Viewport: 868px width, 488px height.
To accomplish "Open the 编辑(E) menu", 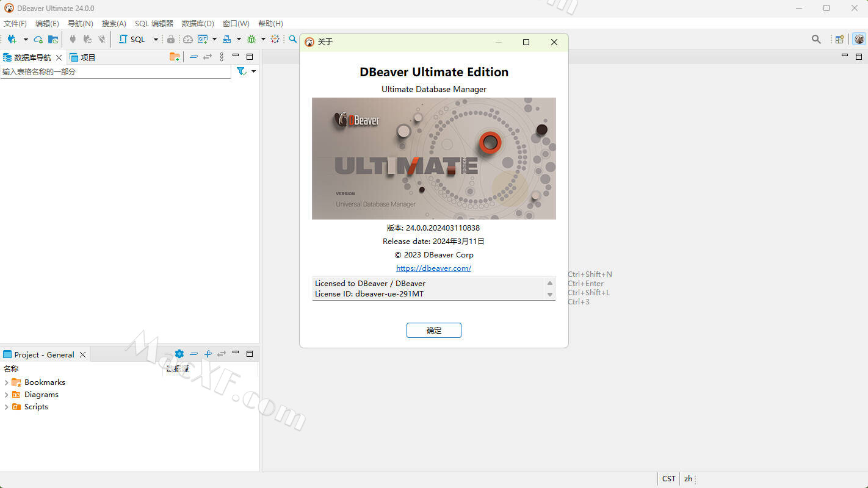I will click(x=47, y=23).
